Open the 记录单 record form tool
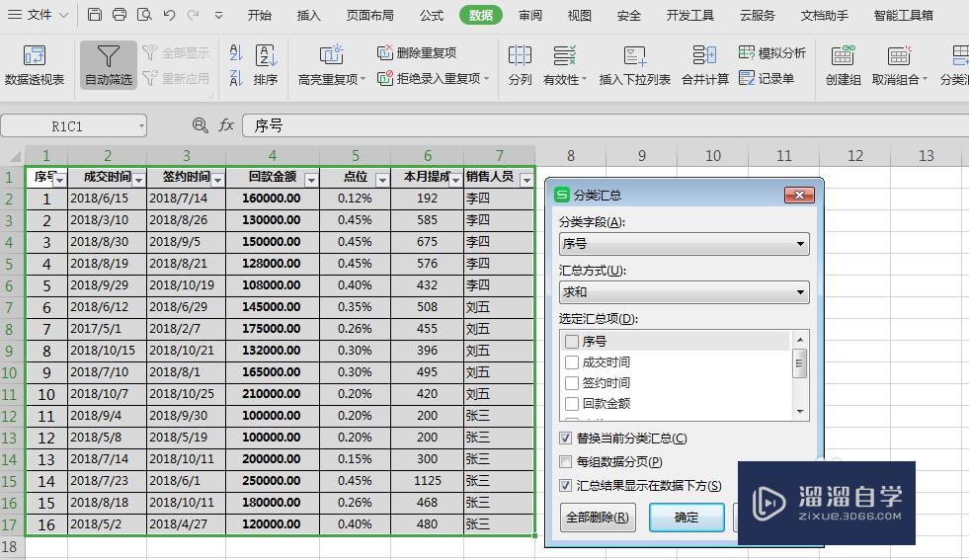This screenshot has width=969, height=560. (767, 78)
